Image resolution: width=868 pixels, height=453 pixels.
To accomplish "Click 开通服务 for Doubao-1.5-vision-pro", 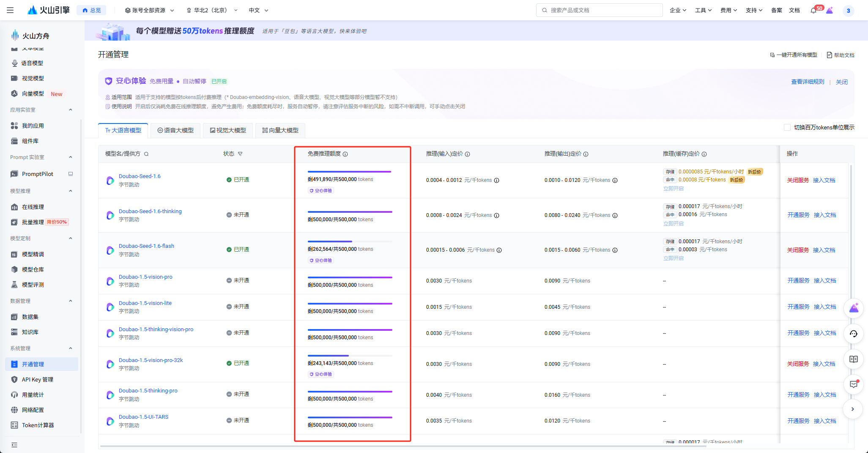I will pos(798,280).
